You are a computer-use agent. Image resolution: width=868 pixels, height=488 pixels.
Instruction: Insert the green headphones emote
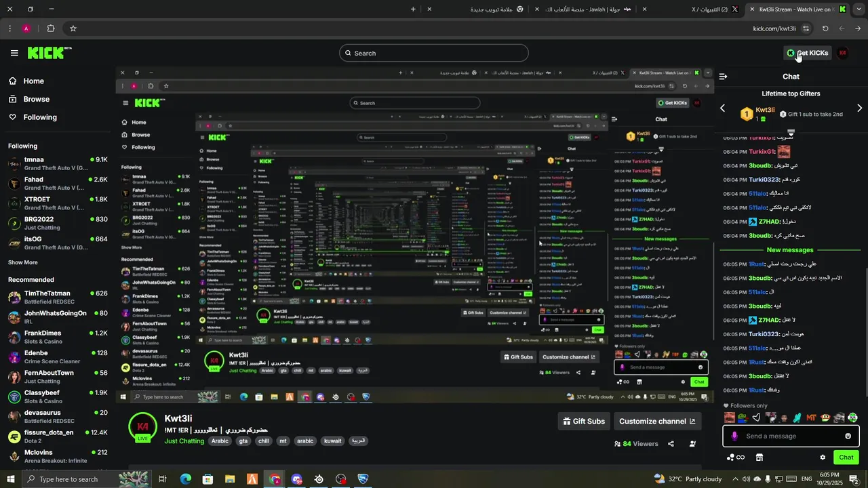[852, 418]
